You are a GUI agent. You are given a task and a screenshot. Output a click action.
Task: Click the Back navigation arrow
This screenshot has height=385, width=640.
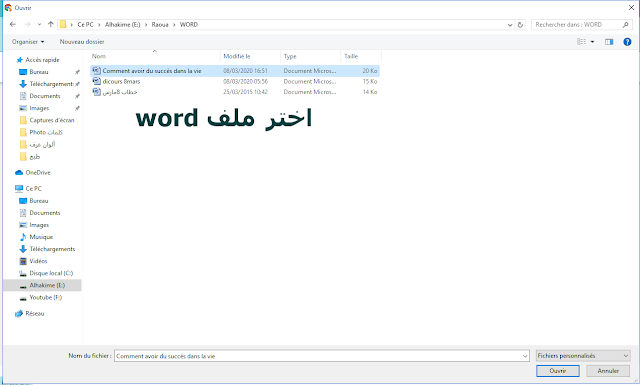13,24
